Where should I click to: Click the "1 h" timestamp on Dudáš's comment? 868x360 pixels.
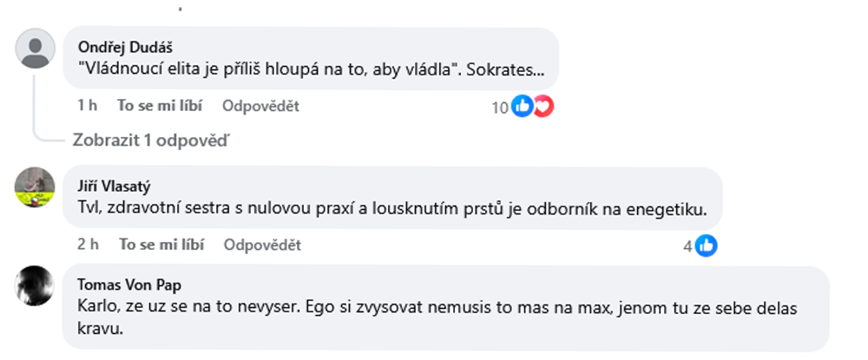(87, 106)
